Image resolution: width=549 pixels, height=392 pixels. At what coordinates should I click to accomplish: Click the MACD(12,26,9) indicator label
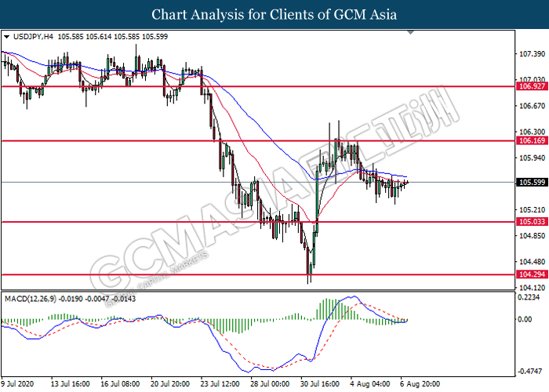pyautogui.click(x=30, y=299)
